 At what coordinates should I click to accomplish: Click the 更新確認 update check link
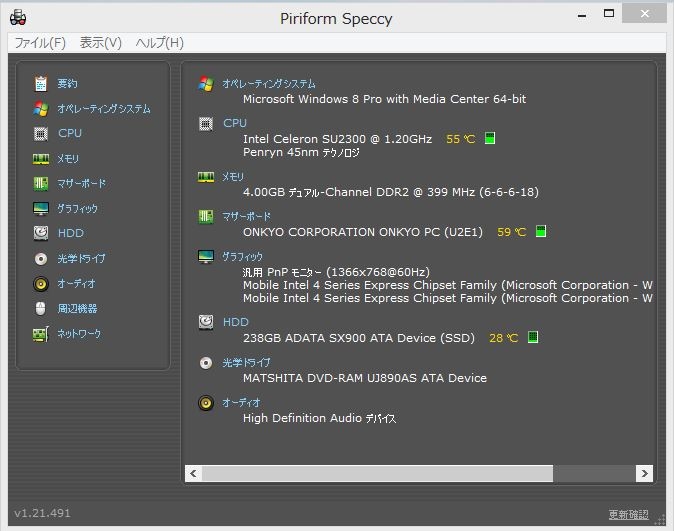coord(628,515)
